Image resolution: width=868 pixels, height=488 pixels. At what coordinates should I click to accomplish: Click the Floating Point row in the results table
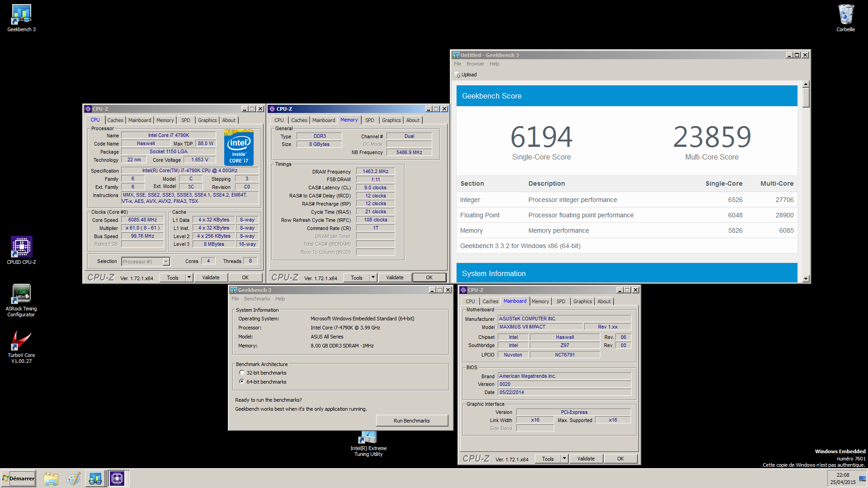[627, 215]
